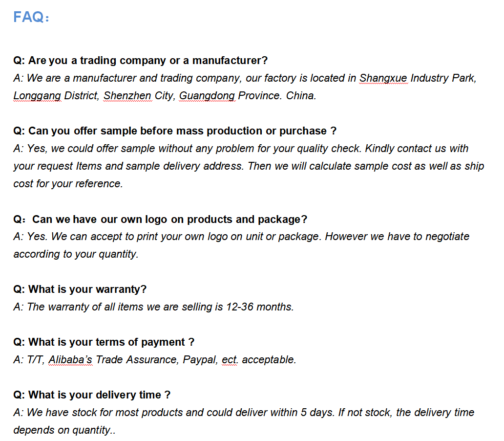Click the trading company or manufacturer question
The height and width of the screenshot is (441, 504).
point(141,61)
